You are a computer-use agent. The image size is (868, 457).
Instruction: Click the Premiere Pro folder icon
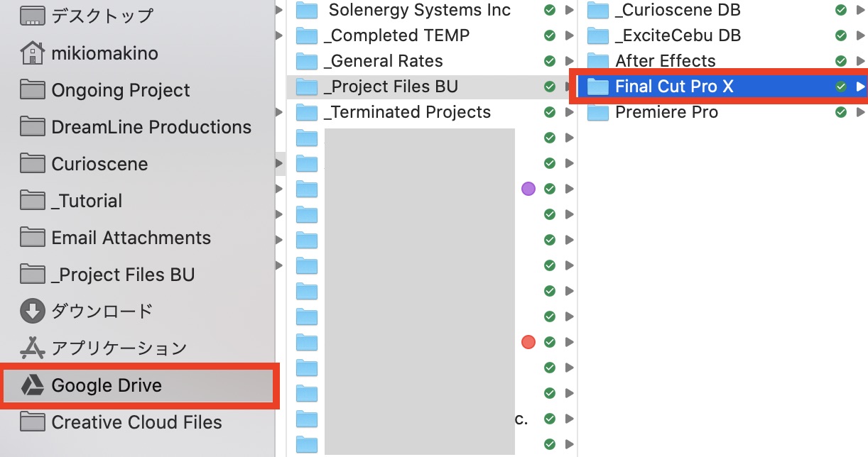(598, 112)
